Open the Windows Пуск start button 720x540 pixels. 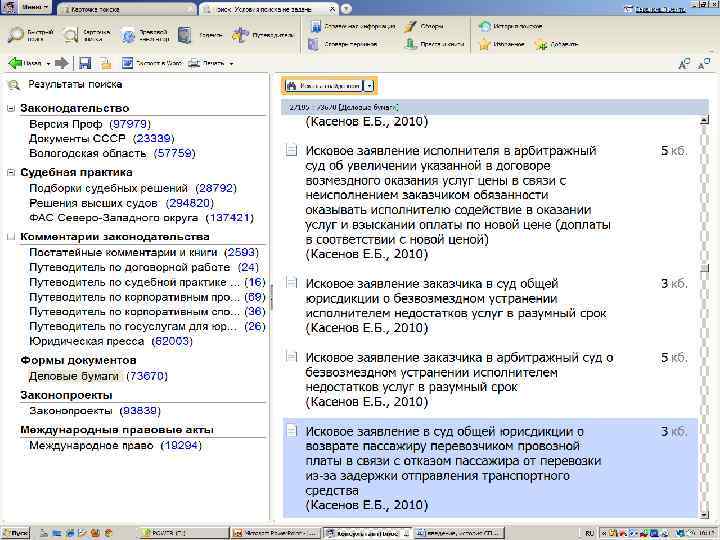point(16,533)
